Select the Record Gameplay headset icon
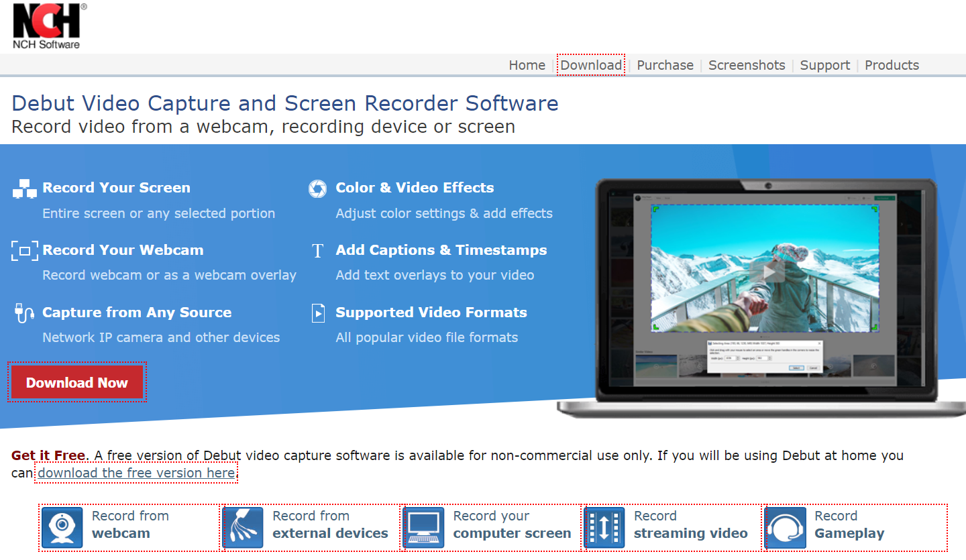This screenshot has width=966, height=560. (x=785, y=527)
